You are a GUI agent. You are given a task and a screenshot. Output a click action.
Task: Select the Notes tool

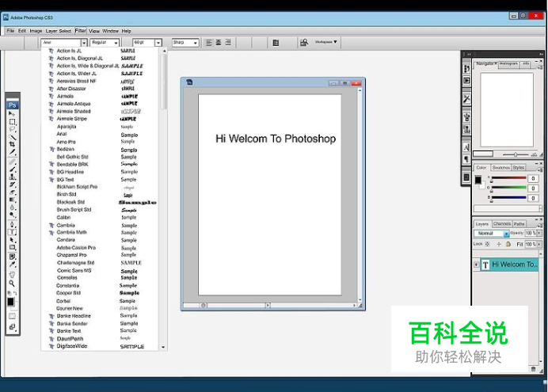click(12, 257)
